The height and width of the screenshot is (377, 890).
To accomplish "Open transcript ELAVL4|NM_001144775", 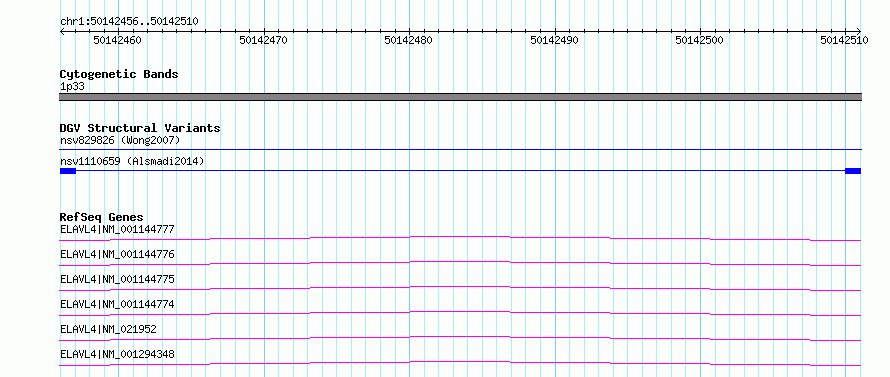I will [x=117, y=279].
